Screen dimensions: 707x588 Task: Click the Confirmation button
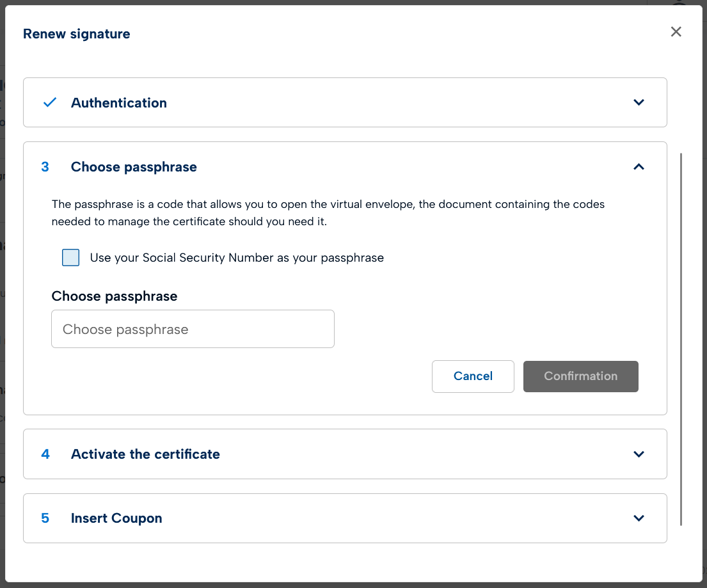point(580,376)
